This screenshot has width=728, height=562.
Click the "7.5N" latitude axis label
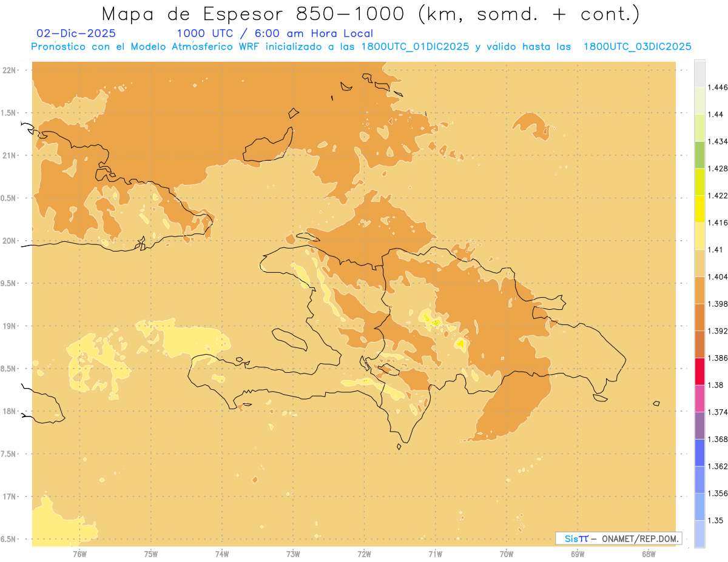(x=8, y=454)
